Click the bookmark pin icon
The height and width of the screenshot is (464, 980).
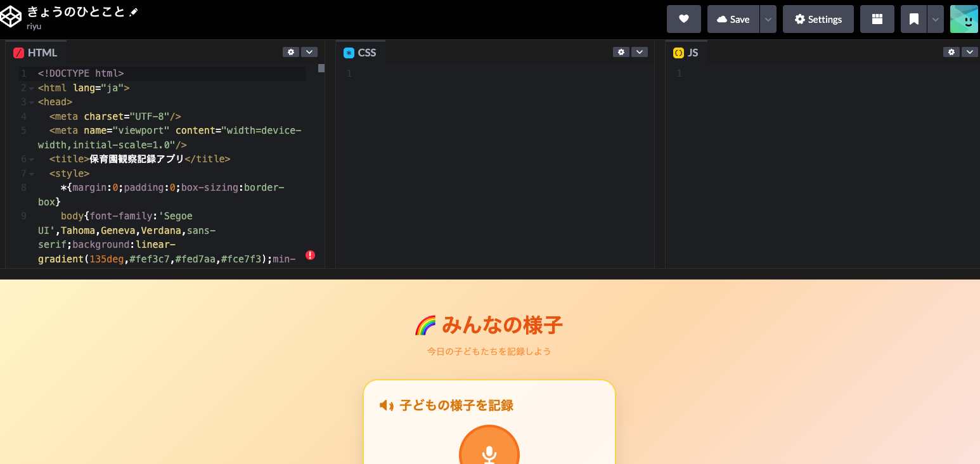[914, 19]
